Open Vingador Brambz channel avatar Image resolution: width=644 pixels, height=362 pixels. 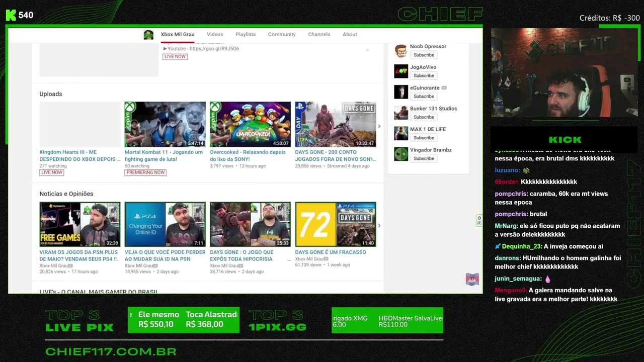coord(401,154)
